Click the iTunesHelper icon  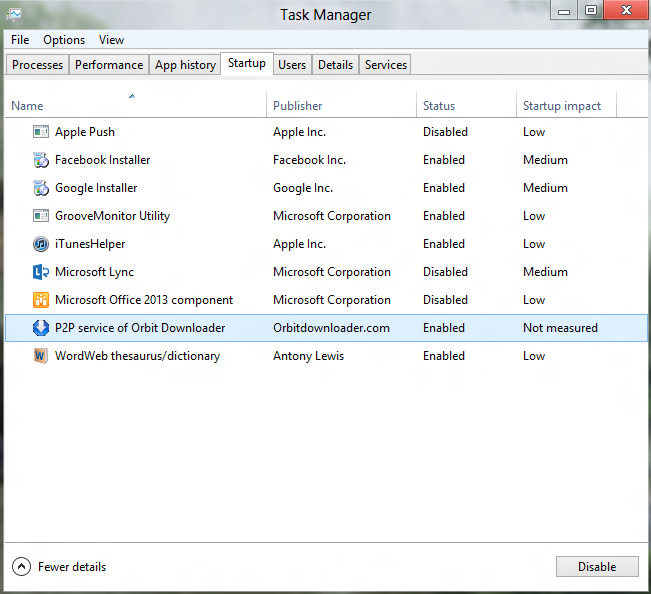click(x=41, y=244)
